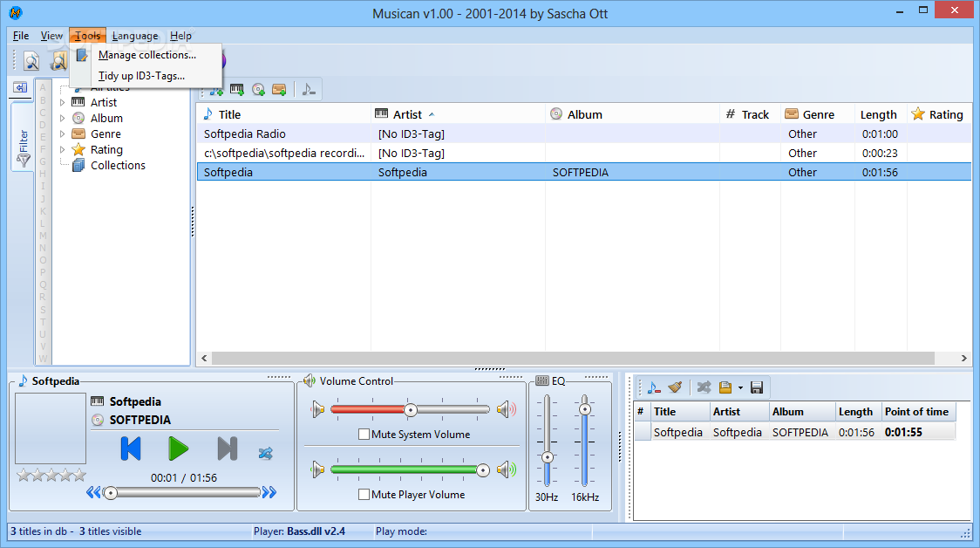Image resolution: width=980 pixels, height=548 pixels.
Task: Click the remove title note-minus icon in library toolbar
Action: click(x=309, y=90)
